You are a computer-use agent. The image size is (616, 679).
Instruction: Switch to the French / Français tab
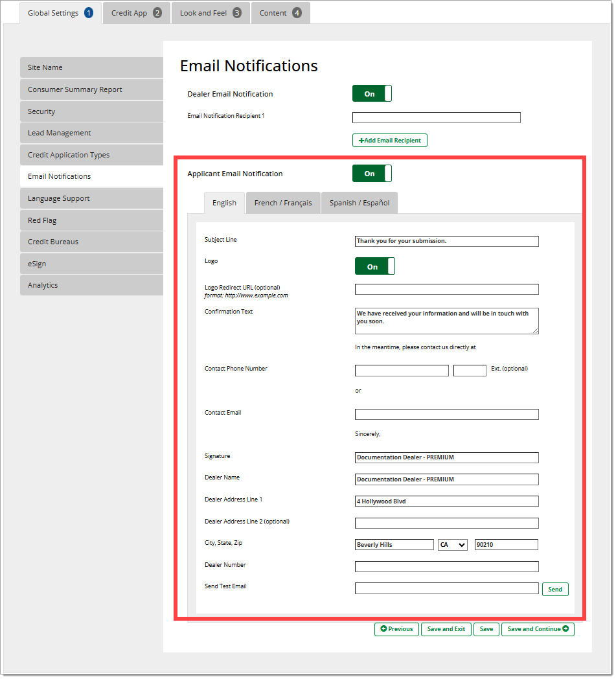pos(282,203)
